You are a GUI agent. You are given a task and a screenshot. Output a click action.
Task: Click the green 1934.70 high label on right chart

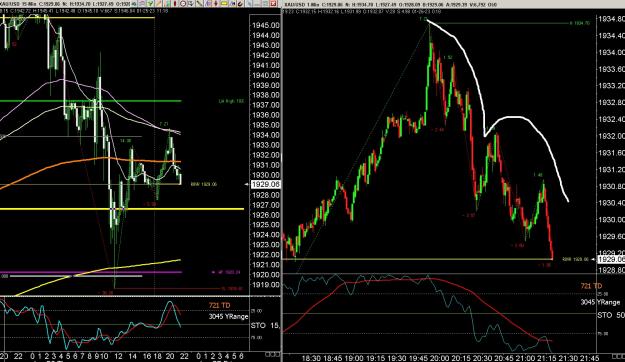tap(580, 23)
